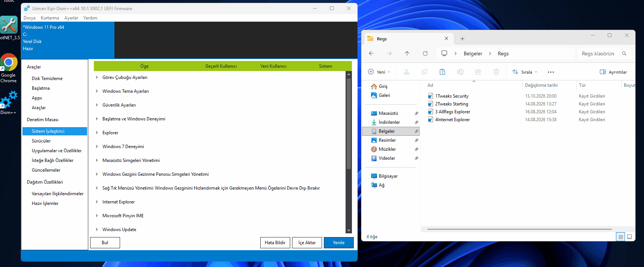Expand the Windows Tema Ayarları row
Screen dimensions: 644x267
(x=97, y=91)
